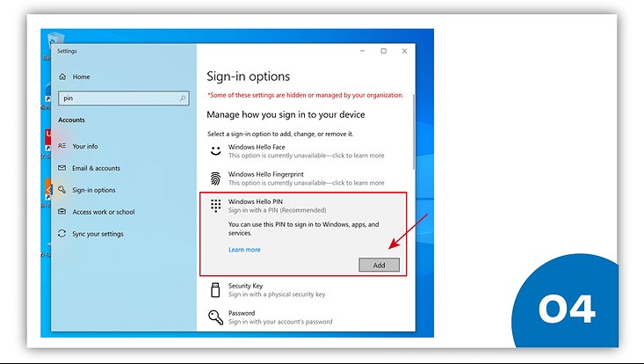Close the Settings window
Image resolution: width=644 pixels, height=364 pixels.
coord(403,51)
